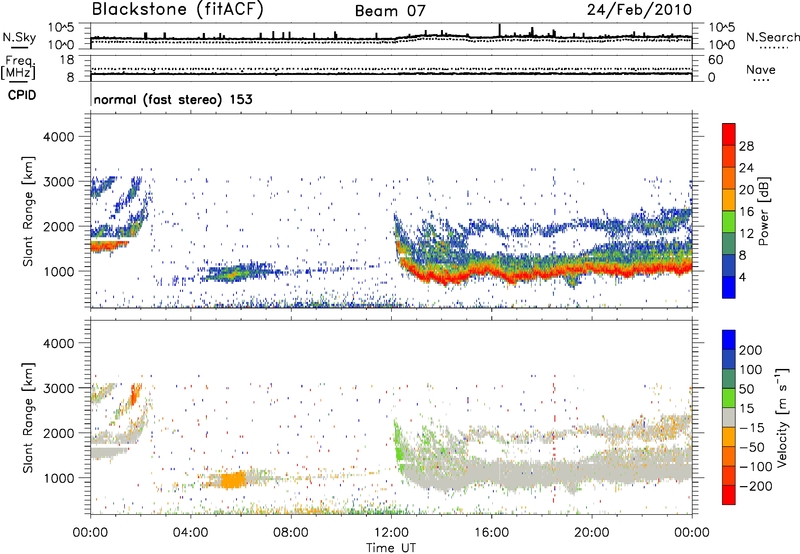Click the 'Beam 07' label

390,11
